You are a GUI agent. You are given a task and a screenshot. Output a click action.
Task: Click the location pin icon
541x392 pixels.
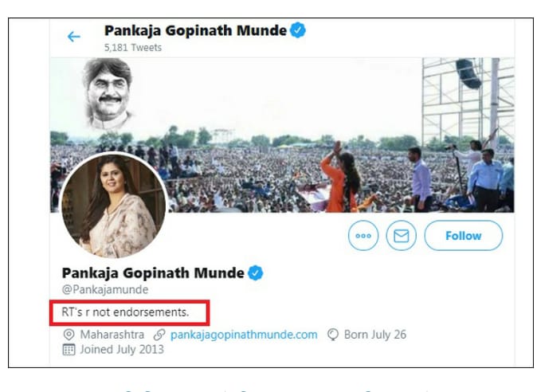pyautogui.click(x=69, y=335)
